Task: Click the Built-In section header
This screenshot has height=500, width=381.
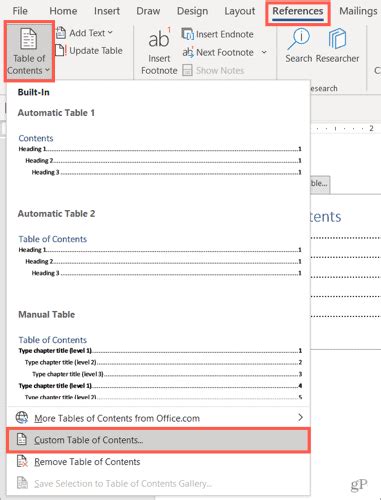Action: [x=34, y=92]
